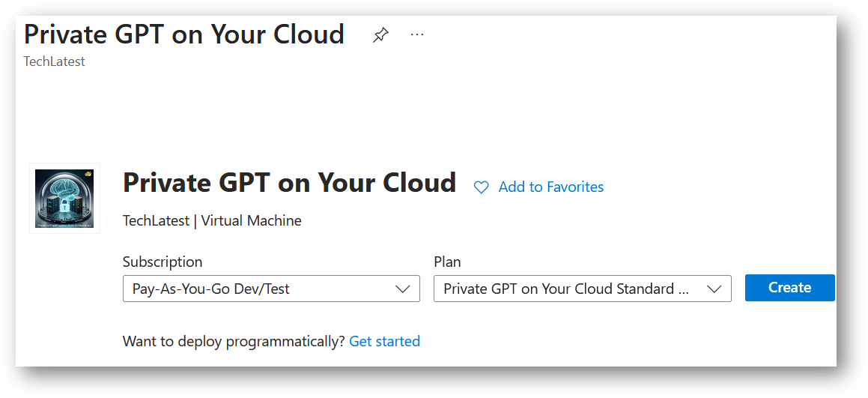
Task: Open the more options ellipsis menu
Action: coord(417,35)
